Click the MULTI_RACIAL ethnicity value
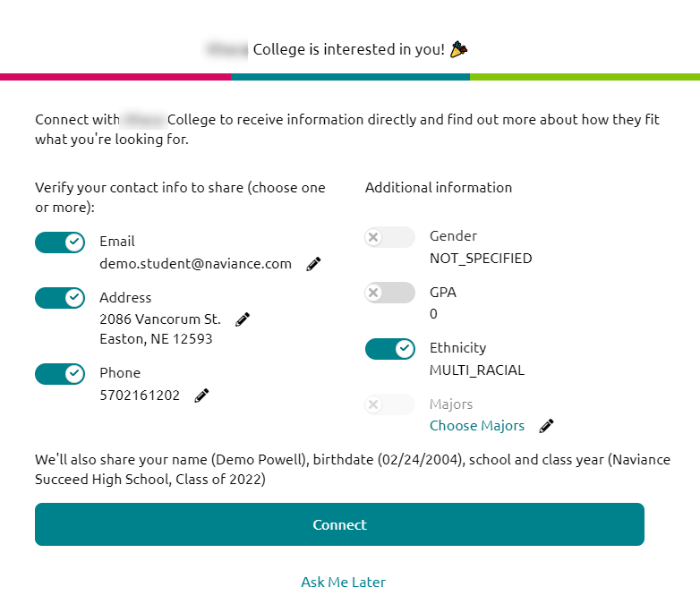 click(x=477, y=370)
